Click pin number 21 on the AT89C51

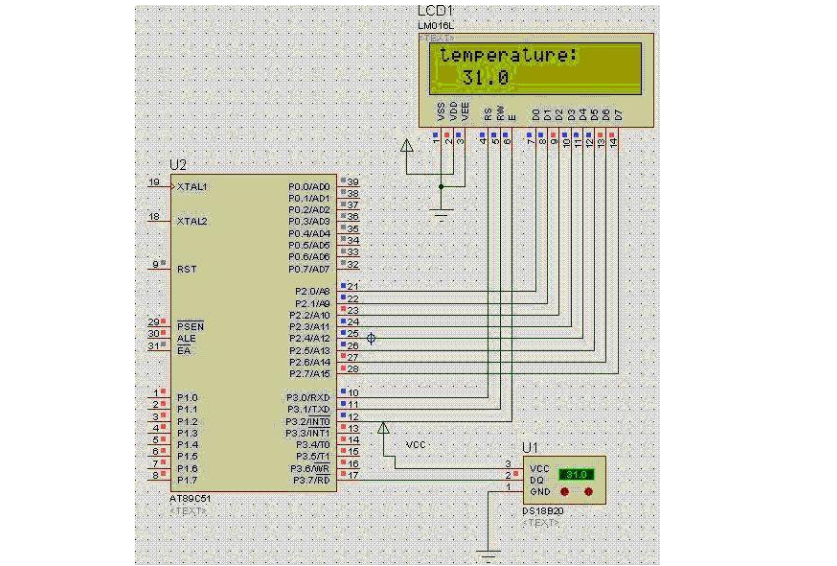tap(353, 287)
